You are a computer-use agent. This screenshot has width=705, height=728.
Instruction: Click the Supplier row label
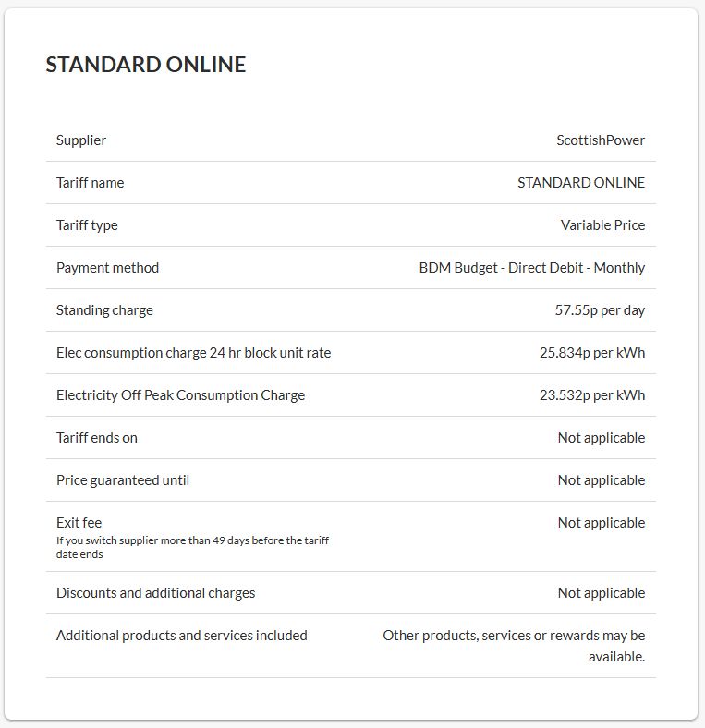pos(81,140)
